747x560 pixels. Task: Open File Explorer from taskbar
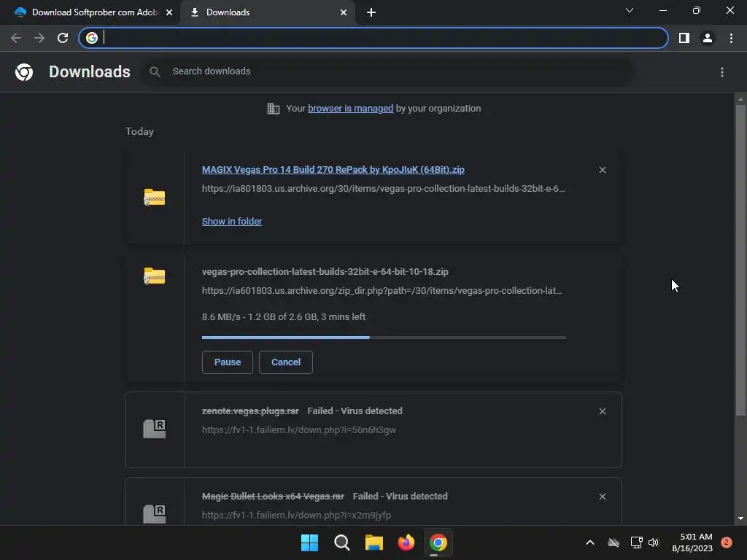pos(374,542)
